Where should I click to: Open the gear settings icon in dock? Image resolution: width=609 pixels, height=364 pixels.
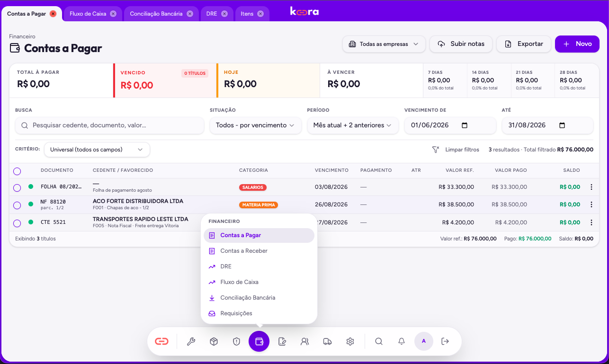coord(350,341)
